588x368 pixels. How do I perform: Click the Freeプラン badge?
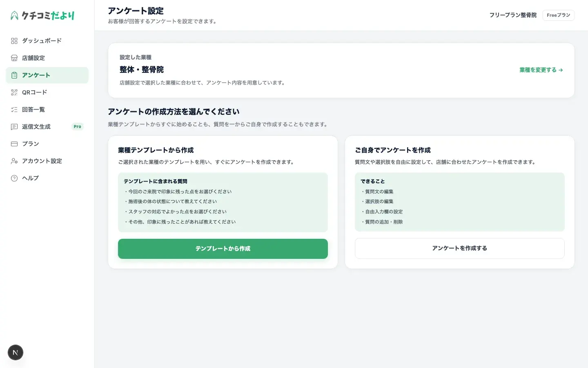(x=559, y=15)
